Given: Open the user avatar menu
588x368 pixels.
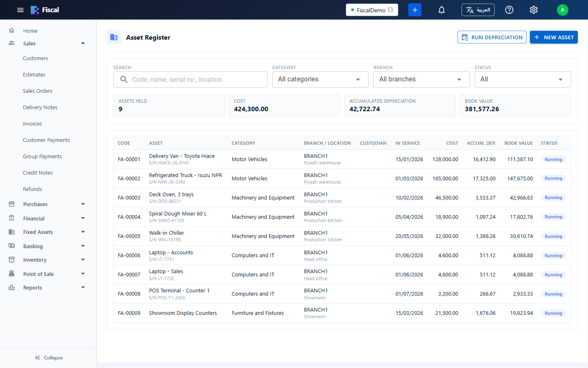Looking at the screenshot, I should click(563, 10).
